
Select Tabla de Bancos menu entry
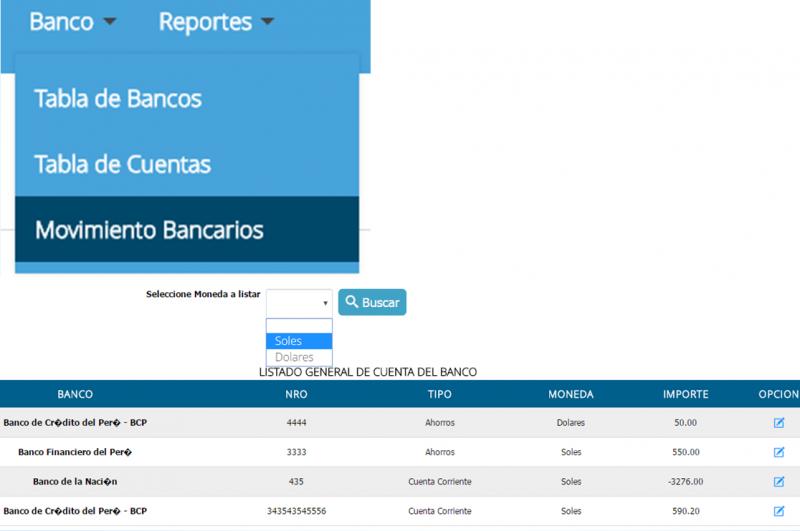(187, 98)
